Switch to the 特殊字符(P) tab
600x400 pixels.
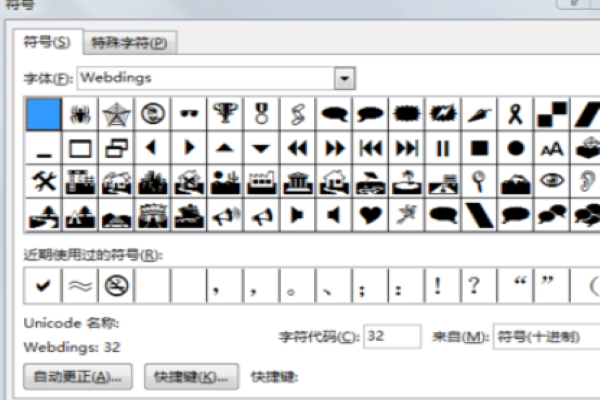click(x=130, y=43)
